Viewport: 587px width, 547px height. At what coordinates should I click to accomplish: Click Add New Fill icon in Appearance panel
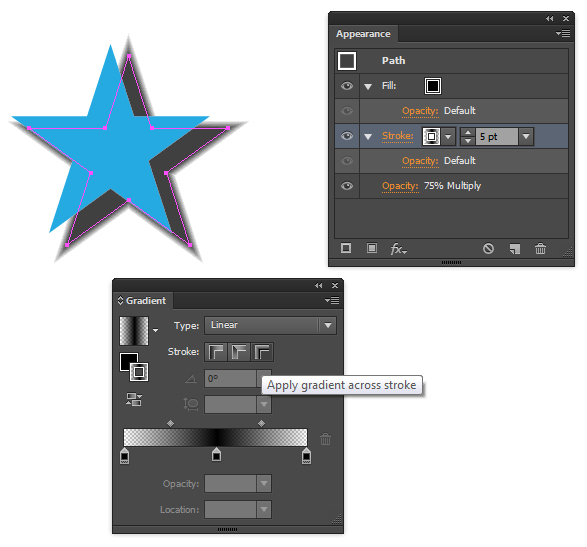coord(372,248)
